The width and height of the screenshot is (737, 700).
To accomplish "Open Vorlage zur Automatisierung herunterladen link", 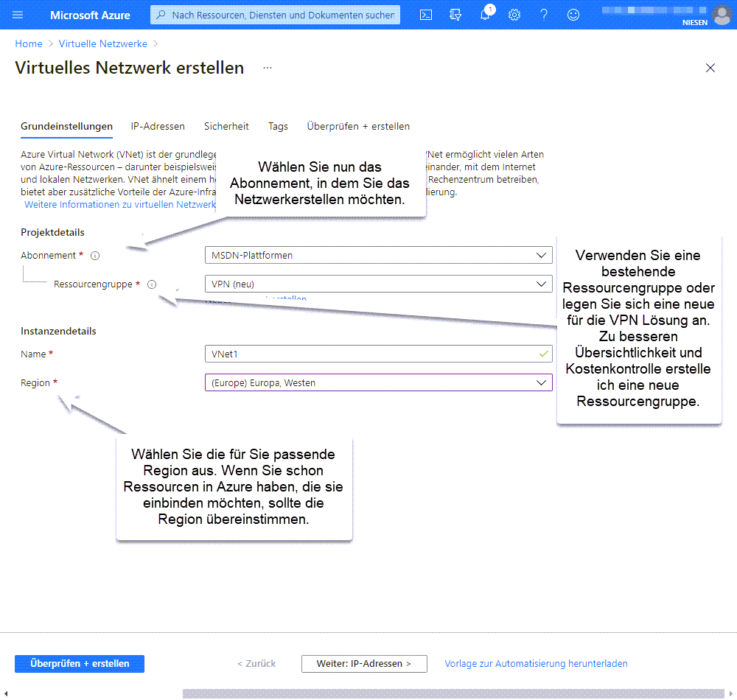I will pos(536,663).
